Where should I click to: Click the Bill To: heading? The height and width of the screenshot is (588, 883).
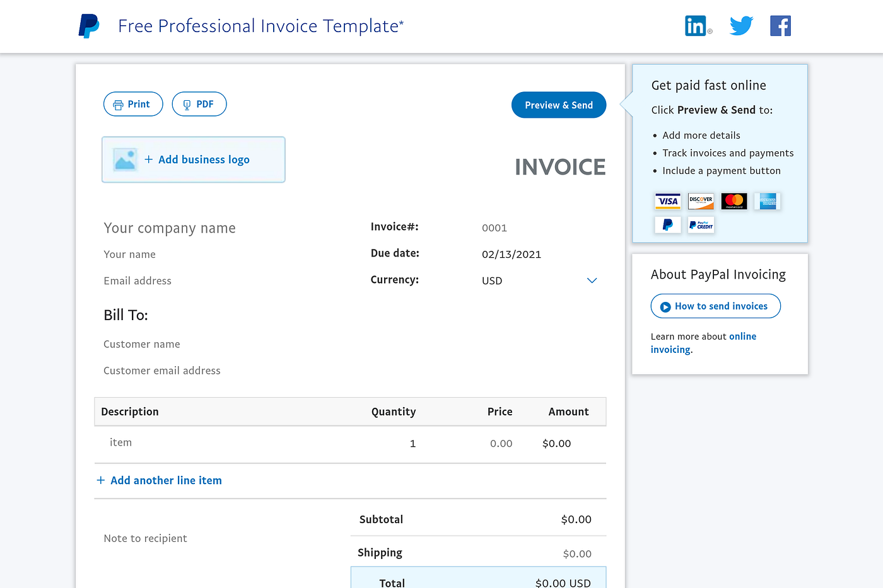coord(126,315)
